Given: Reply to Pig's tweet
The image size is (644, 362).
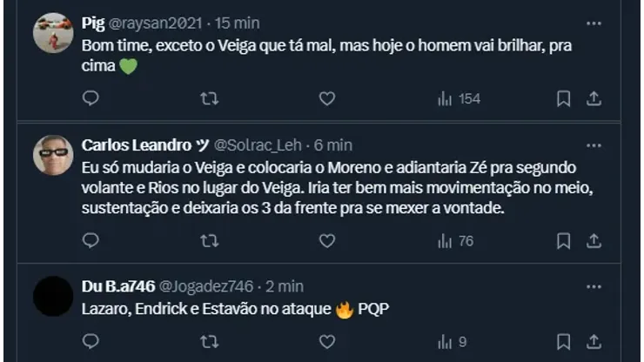Looking at the screenshot, I should [x=91, y=99].
